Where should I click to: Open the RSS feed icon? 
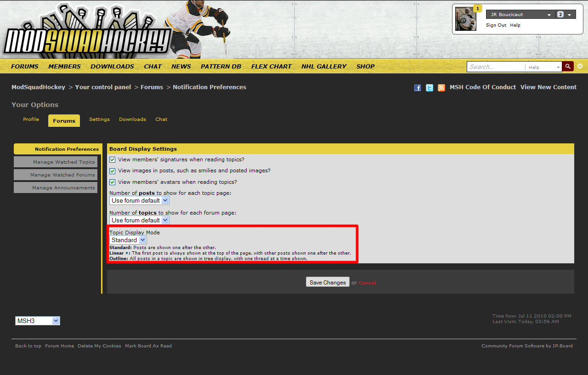point(441,88)
